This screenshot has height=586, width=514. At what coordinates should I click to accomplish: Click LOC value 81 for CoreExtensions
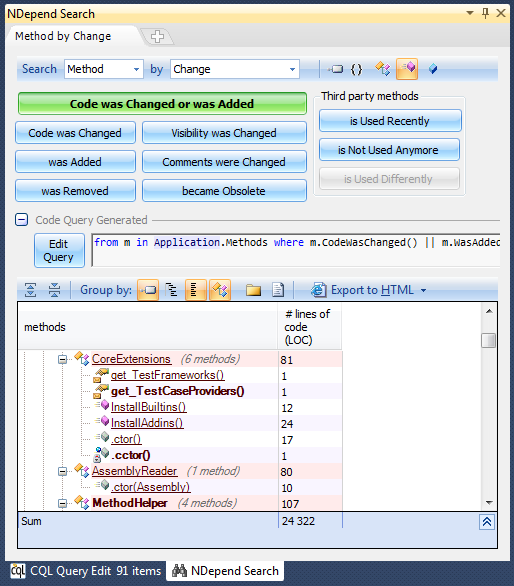coord(287,360)
